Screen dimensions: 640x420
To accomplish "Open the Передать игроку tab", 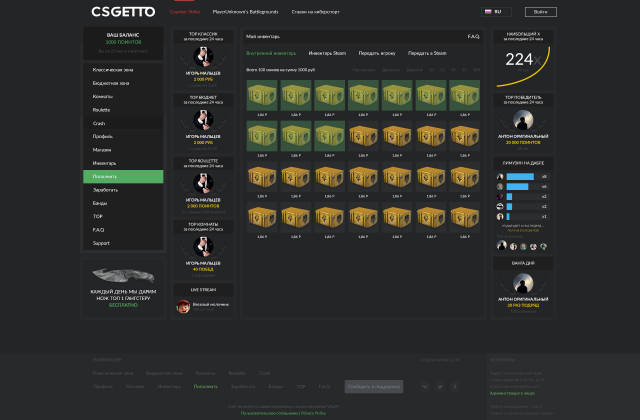I will (377, 53).
